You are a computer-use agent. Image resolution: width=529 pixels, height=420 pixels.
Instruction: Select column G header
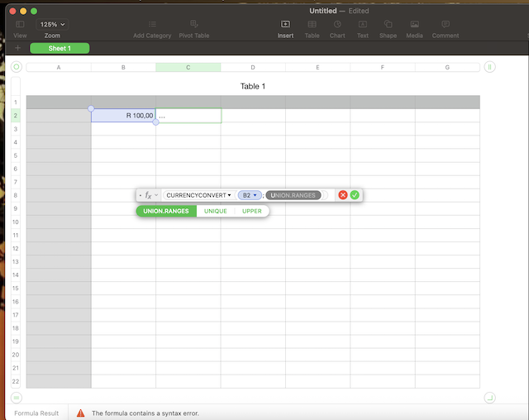tap(447, 68)
